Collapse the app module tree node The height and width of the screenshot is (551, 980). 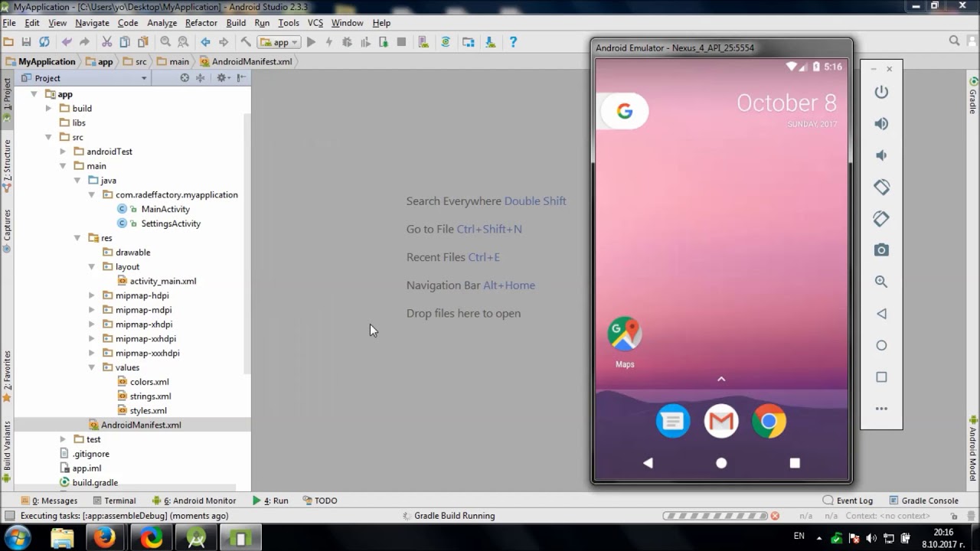pos(34,94)
